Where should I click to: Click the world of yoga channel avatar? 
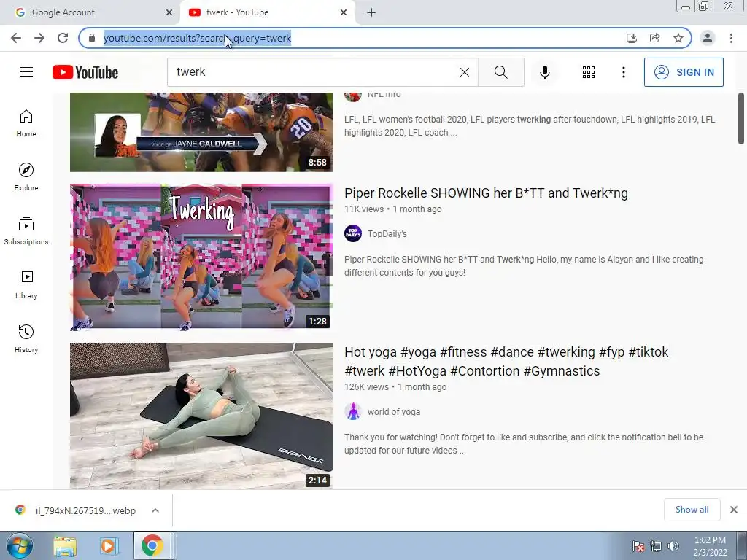[353, 411]
